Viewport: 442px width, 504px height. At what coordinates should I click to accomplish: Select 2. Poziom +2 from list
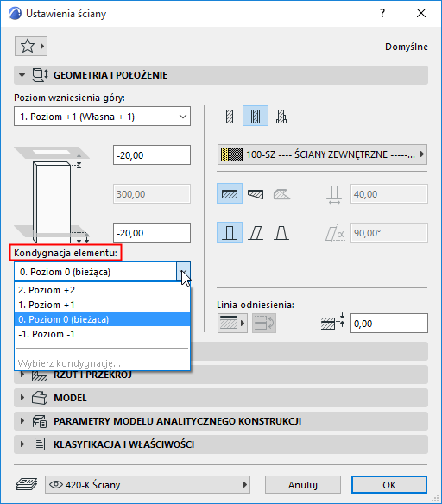point(102,290)
